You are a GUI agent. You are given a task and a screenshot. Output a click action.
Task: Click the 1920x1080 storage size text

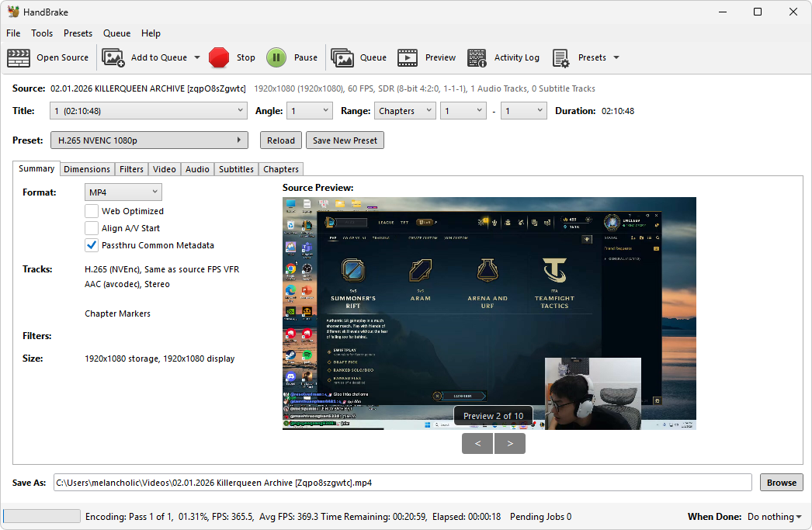159,359
